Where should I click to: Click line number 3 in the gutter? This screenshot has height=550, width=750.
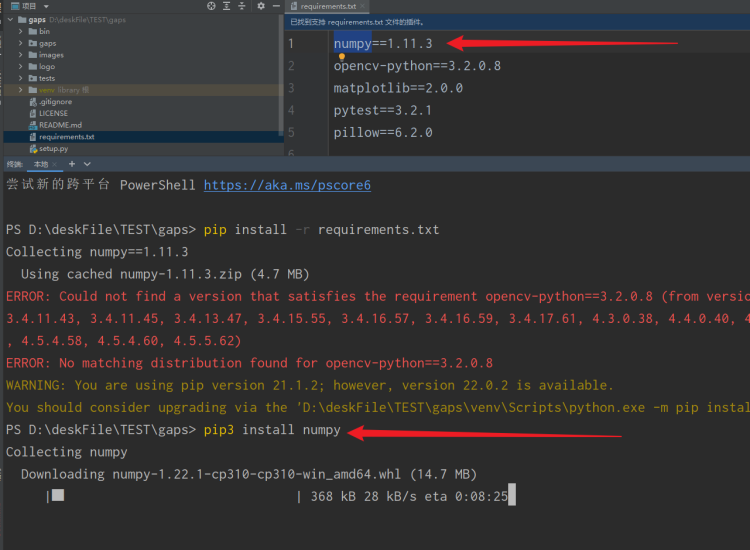pyautogui.click(x=291, y=88)
